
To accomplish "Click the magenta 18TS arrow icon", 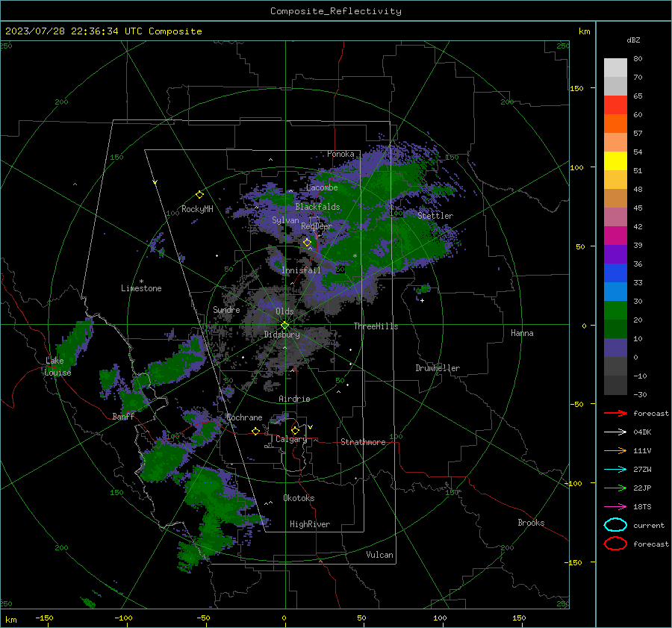I will pos(615,506).
